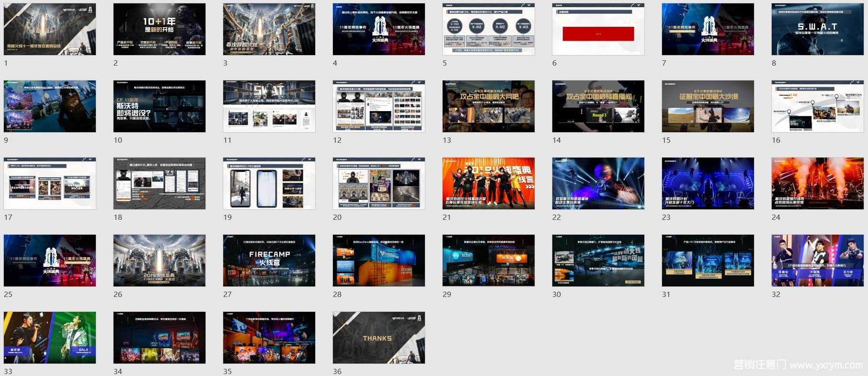Select slide 4 thumbnail
Viewport: 868px width, 376px height.
pos(379,29)
